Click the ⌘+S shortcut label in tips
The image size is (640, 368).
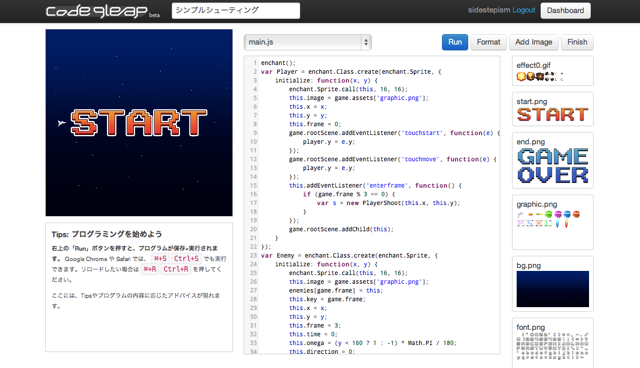160,259
